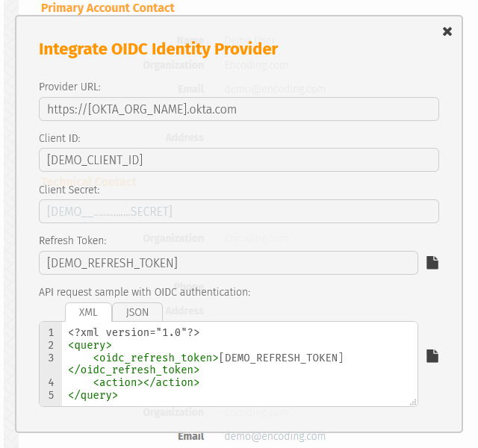Click the closing </query> code line
The image size is (478, 448).
tap(93, 395)
